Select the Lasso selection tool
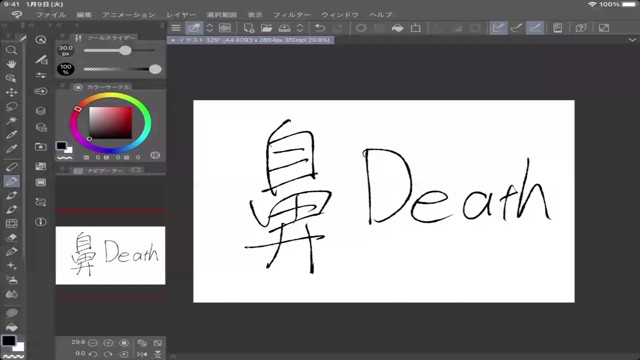 click(x=11, y=107)
